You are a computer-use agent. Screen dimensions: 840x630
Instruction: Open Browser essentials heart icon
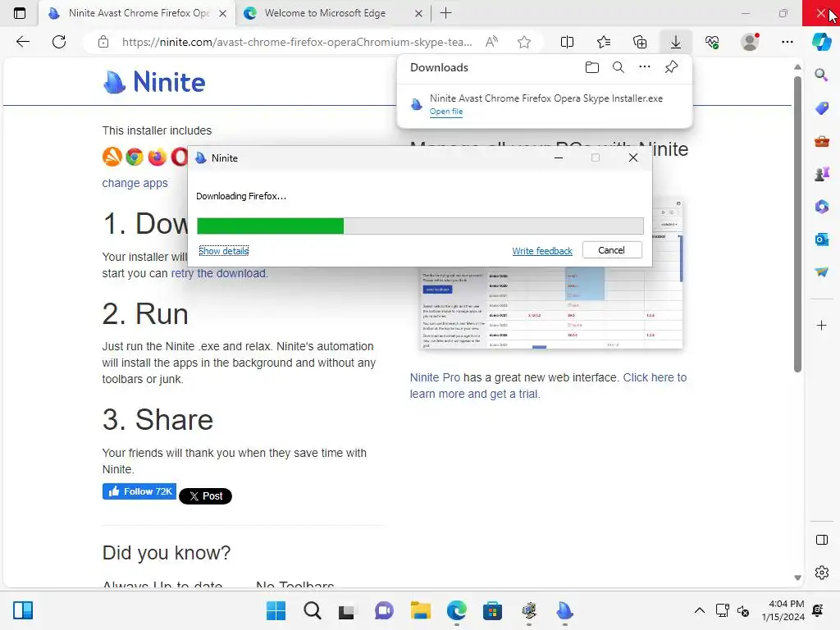(712, 42)
